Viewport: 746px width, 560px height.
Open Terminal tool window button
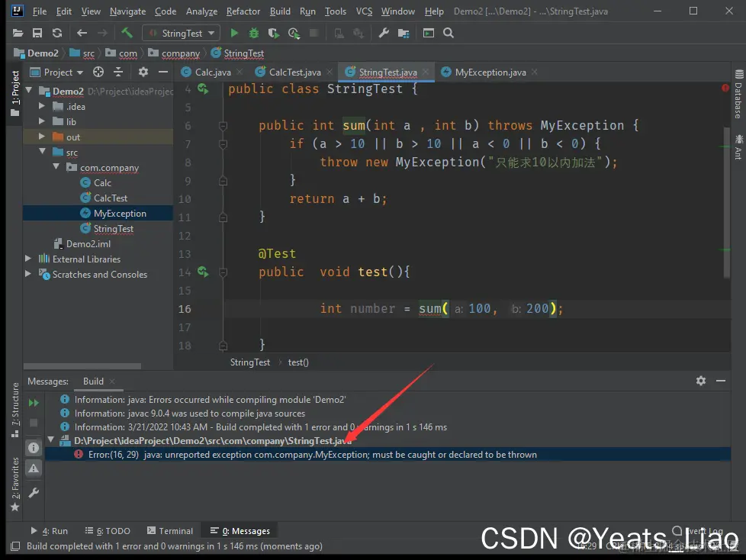[170, 530]
